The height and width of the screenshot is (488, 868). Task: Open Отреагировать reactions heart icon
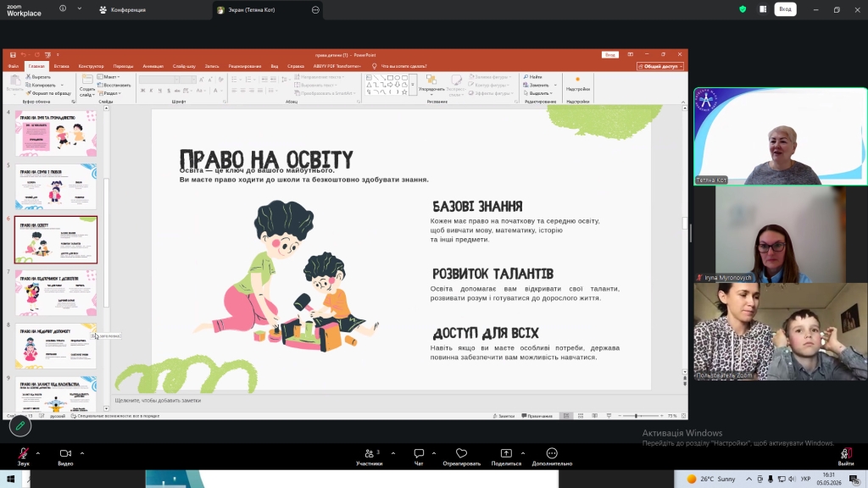[x=462, y=453]
